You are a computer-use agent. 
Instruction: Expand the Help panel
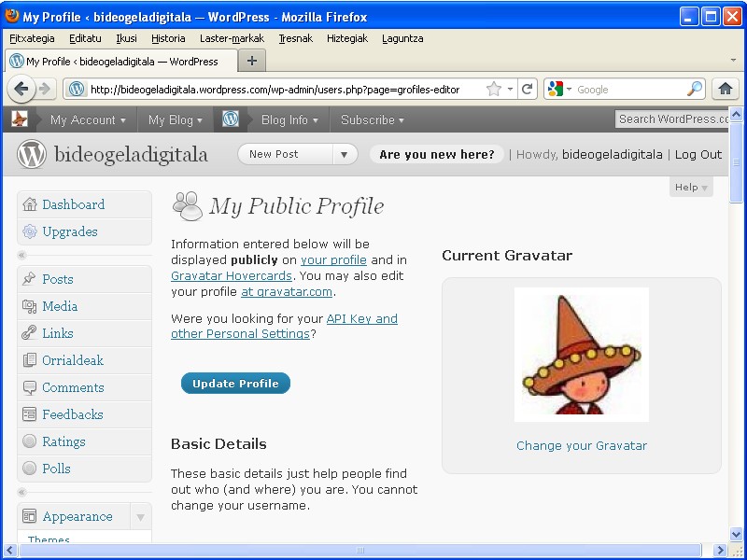coord(691,188)
